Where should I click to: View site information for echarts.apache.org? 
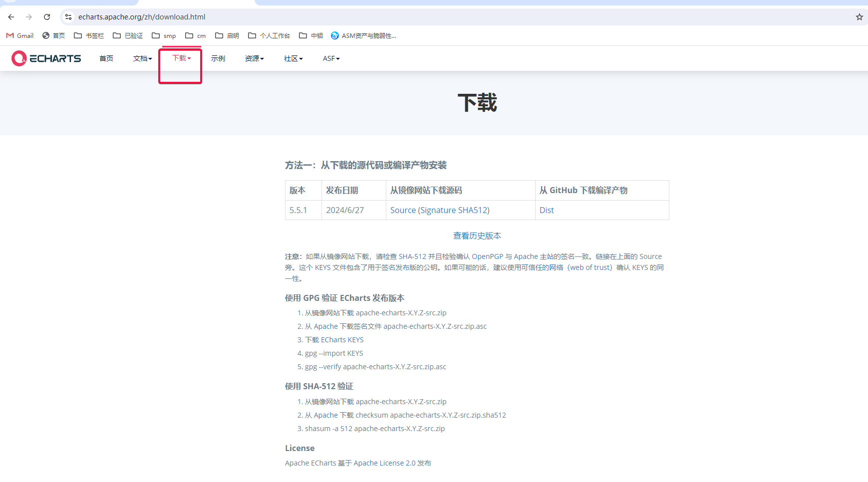click(x=68, y=17)
